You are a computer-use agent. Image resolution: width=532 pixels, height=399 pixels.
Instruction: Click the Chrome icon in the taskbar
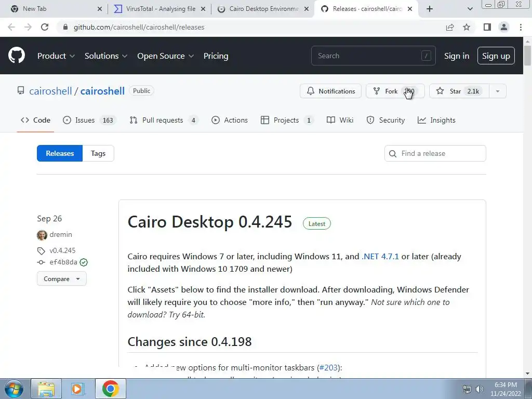coord(110,389)
